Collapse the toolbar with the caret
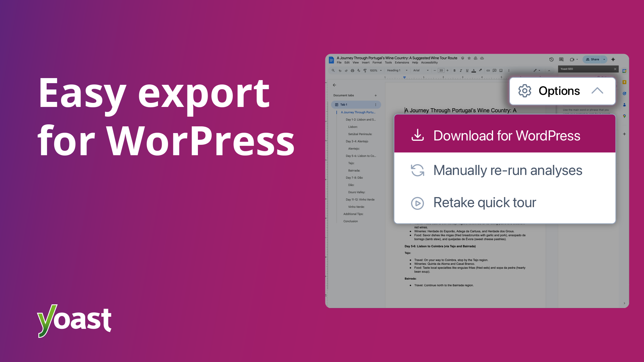Viewport: 644px width, 362px height. [x=549, y=71]
